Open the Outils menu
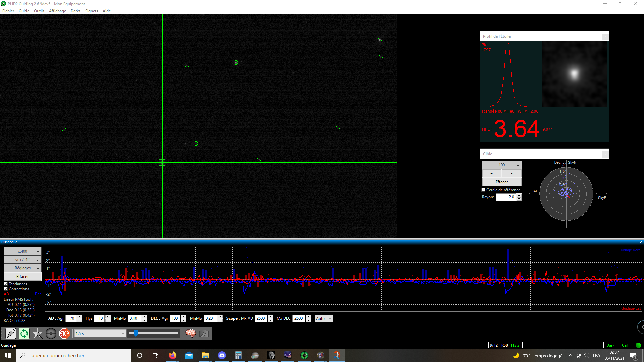Screen dimensions: 644x362 pos(39,11)
